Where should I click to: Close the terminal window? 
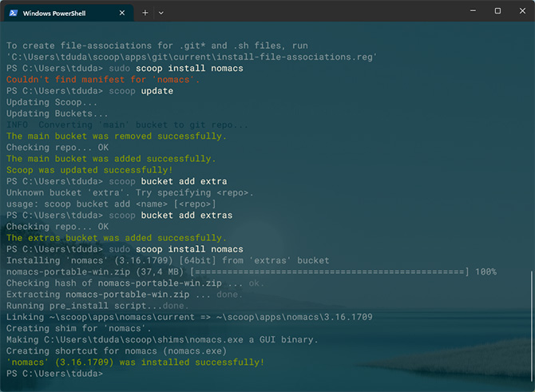[522, 11]
